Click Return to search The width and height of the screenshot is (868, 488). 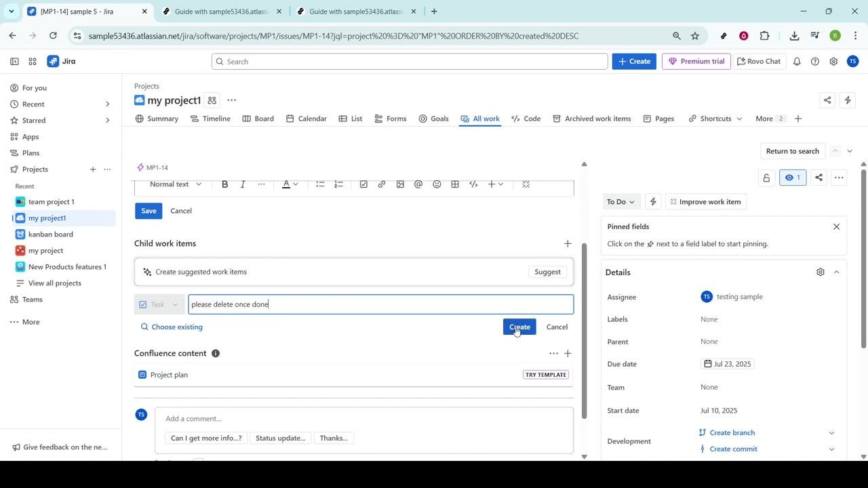pyautogui.click(x=792, y=151)
